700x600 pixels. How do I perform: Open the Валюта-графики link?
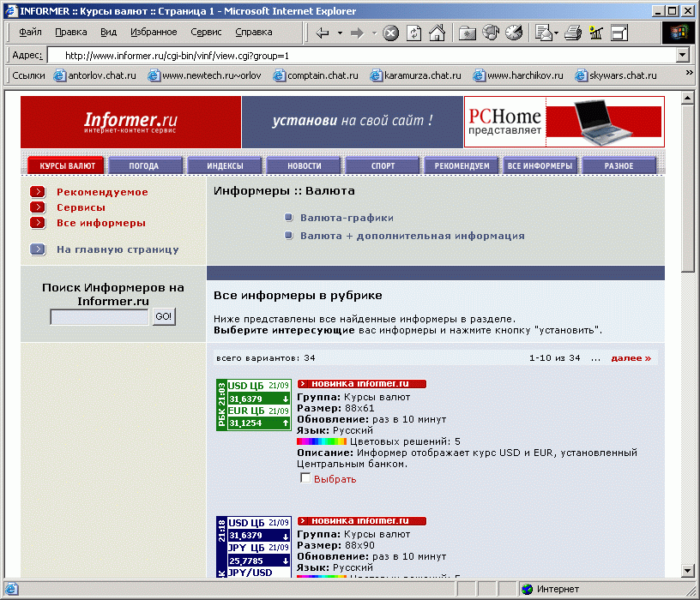pos(347,218)
